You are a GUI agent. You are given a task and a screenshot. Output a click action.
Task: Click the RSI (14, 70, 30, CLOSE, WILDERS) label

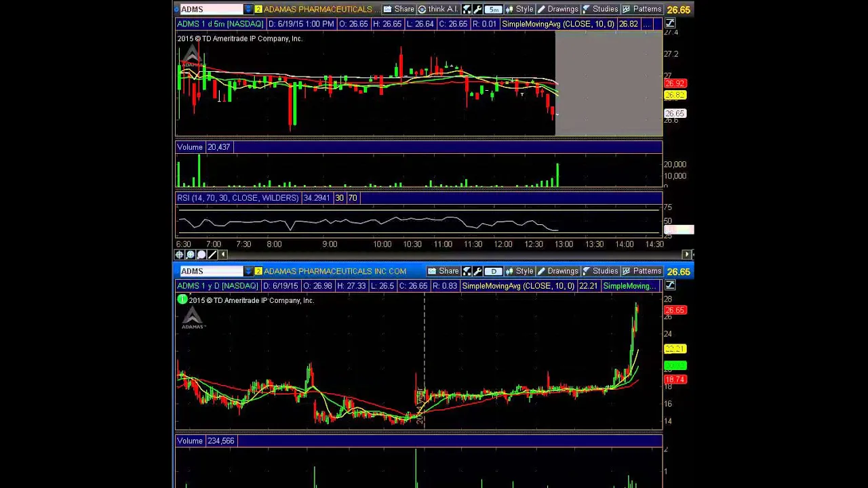click(x=237, y=198)
